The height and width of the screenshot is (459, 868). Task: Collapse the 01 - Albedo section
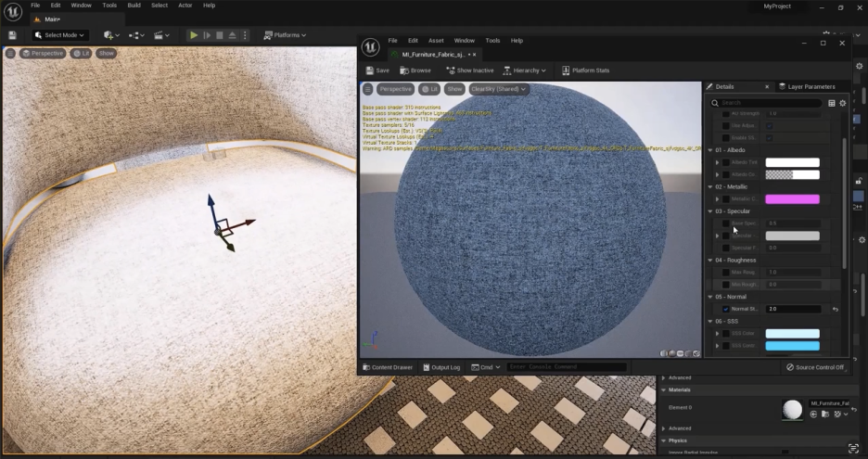click(710, 150)
